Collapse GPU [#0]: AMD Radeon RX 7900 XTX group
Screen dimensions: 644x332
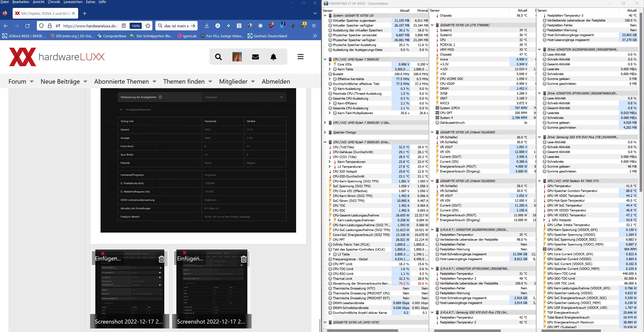[539, 181]
